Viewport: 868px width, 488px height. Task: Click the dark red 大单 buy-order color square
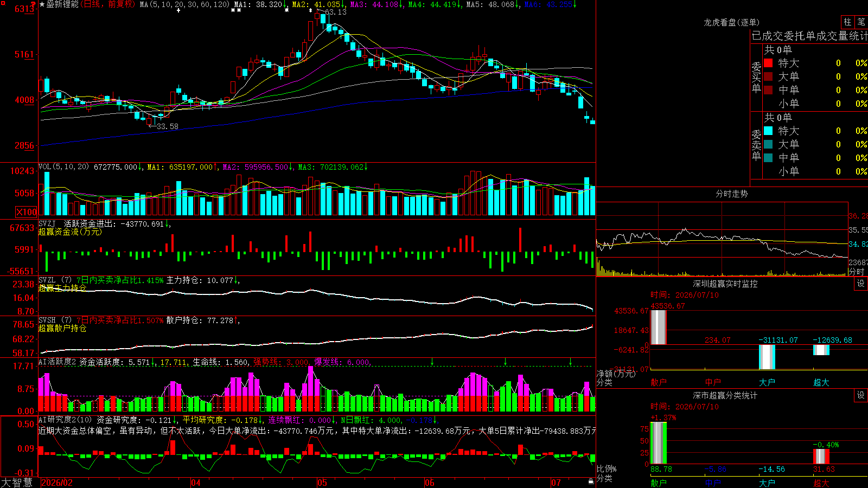[x=768, y=76]
